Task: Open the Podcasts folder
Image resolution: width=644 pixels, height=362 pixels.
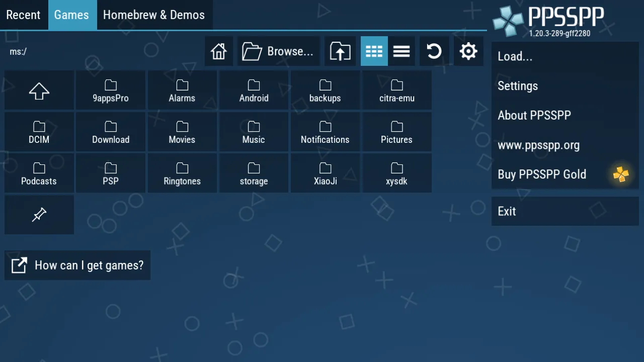Action: 39,173
